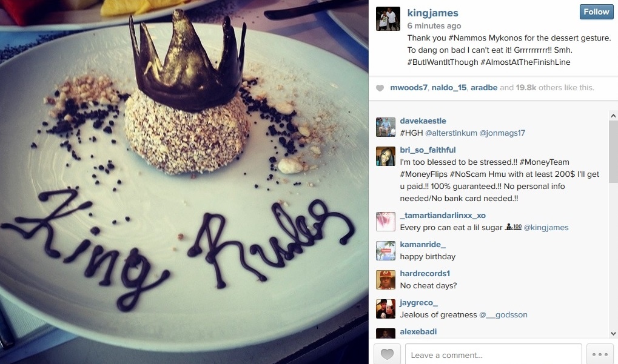Click the heart like button beside comment box
The height and width of the screenshot is (364, 618).
387,354
